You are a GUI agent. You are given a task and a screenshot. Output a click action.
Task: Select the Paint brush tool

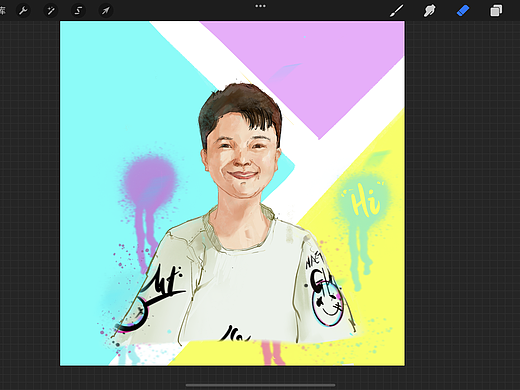pos(397,11)
